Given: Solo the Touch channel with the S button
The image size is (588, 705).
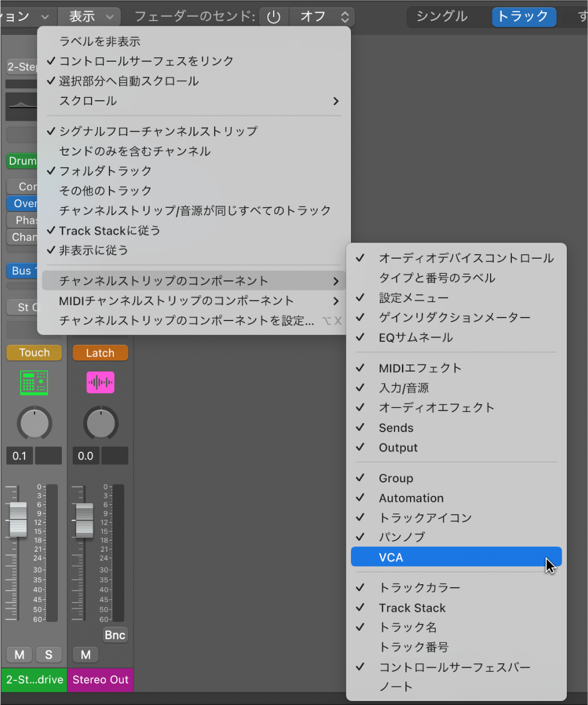Looking at the screenshot, I should (49, 655).
